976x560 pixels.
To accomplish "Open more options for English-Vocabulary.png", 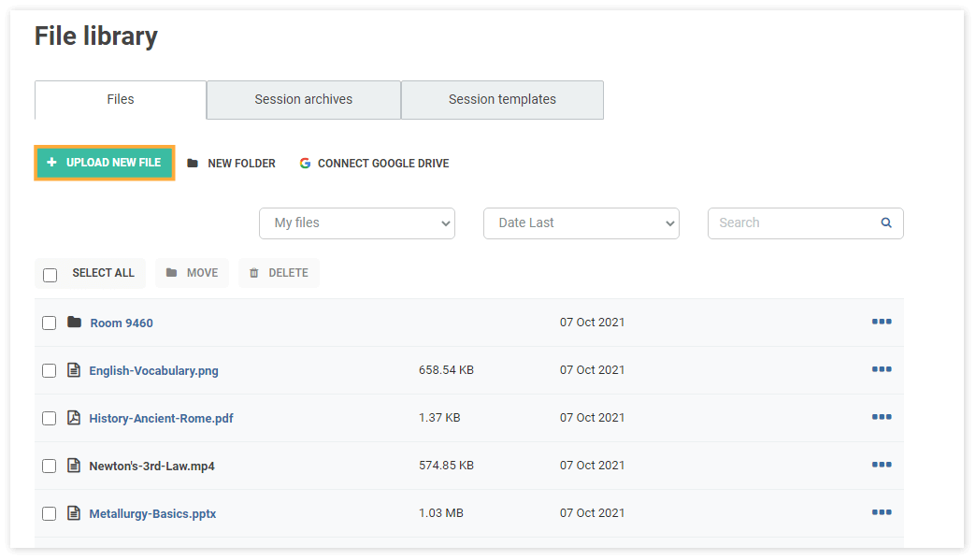I will point(882,369).
